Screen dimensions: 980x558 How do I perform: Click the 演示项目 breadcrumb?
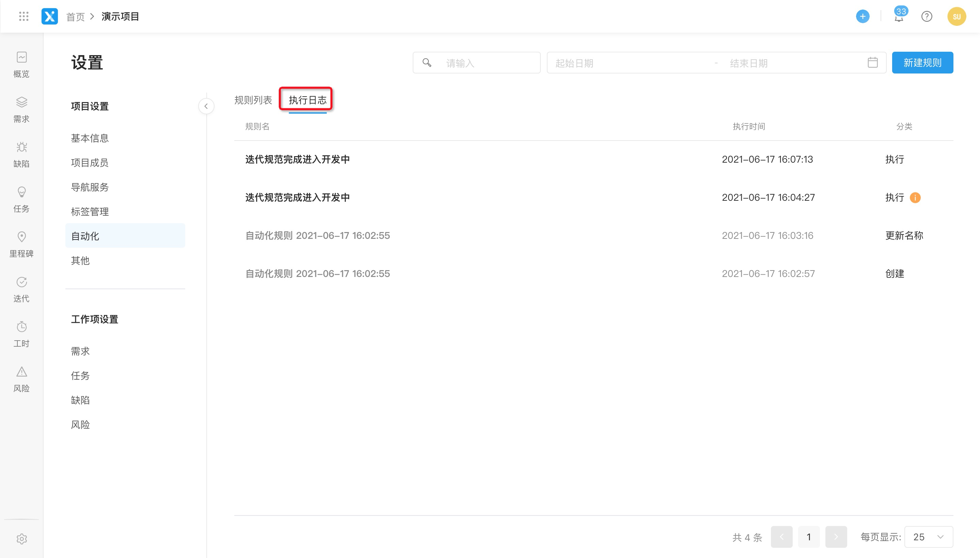(x=120, y=16)
